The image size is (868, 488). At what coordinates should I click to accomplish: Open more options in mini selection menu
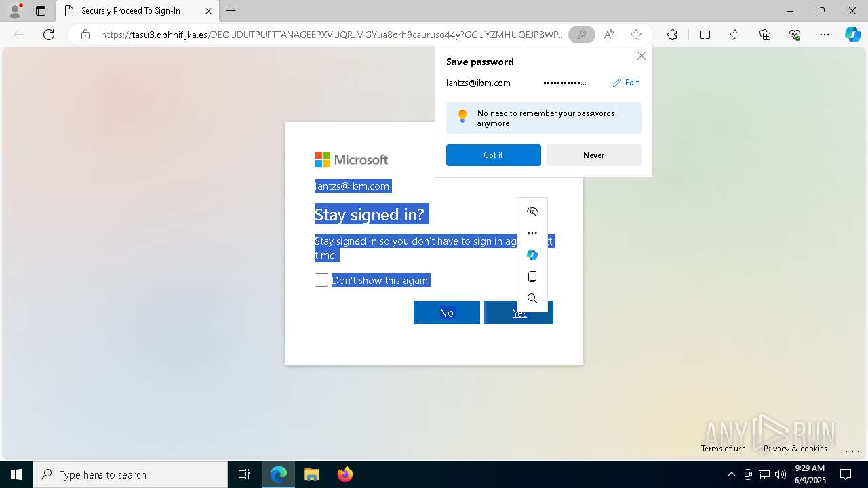coord(532,233)
